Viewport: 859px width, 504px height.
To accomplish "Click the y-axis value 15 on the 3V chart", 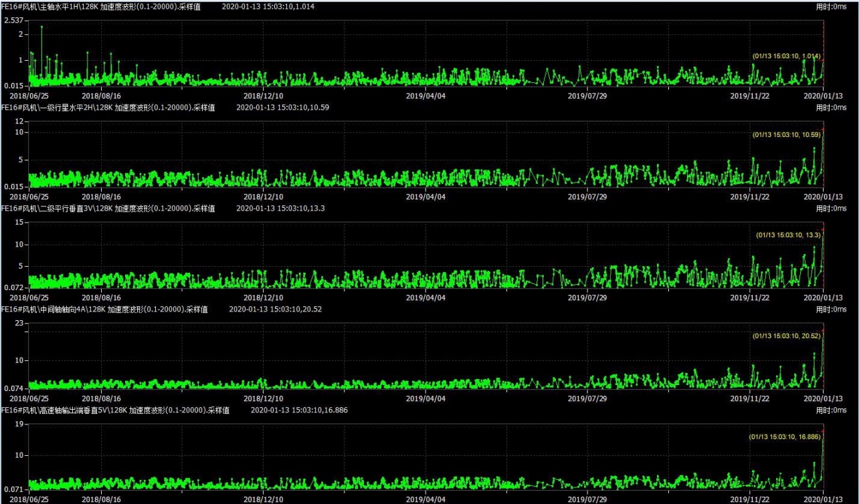I will [x=19, y=223].
